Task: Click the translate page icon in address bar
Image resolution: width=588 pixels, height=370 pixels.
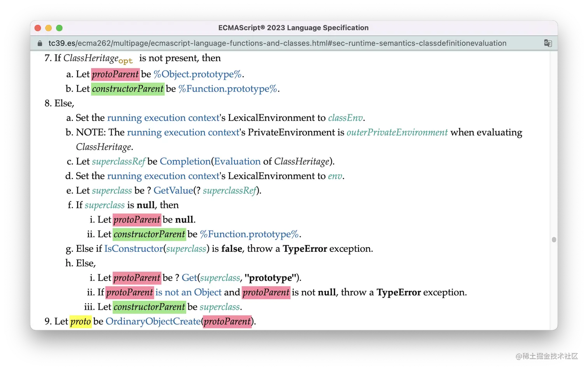Action: [548, 43]
